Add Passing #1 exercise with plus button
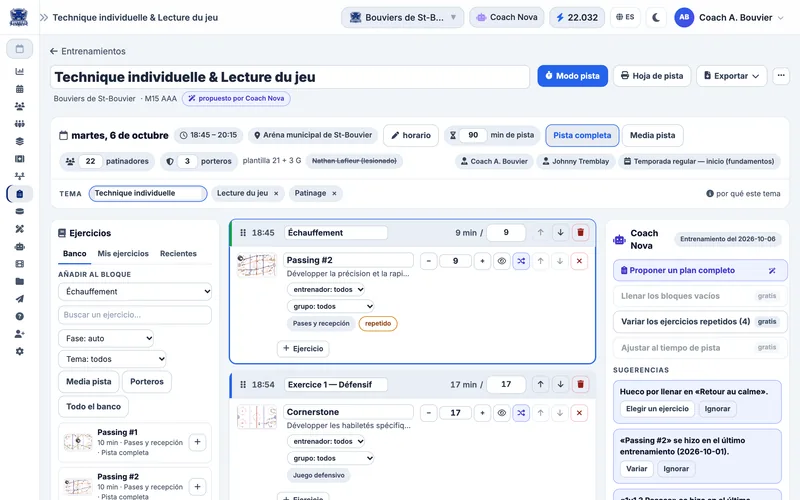 tap(197, 442)
